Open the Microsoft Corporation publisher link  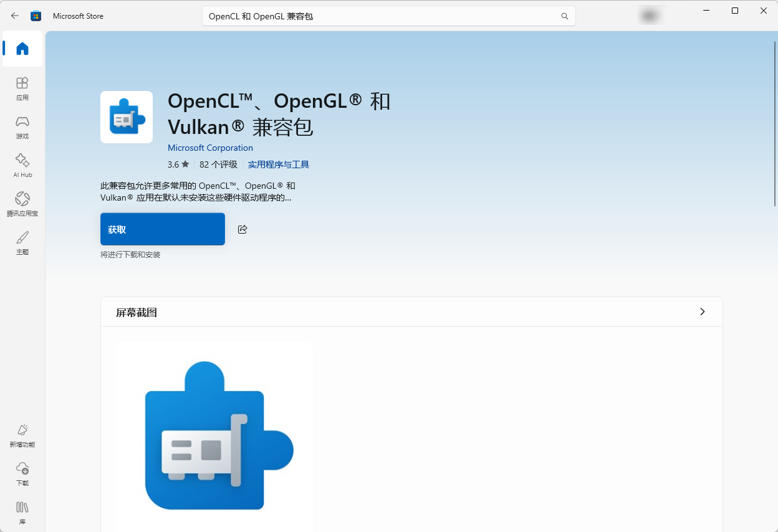(210, 148)
